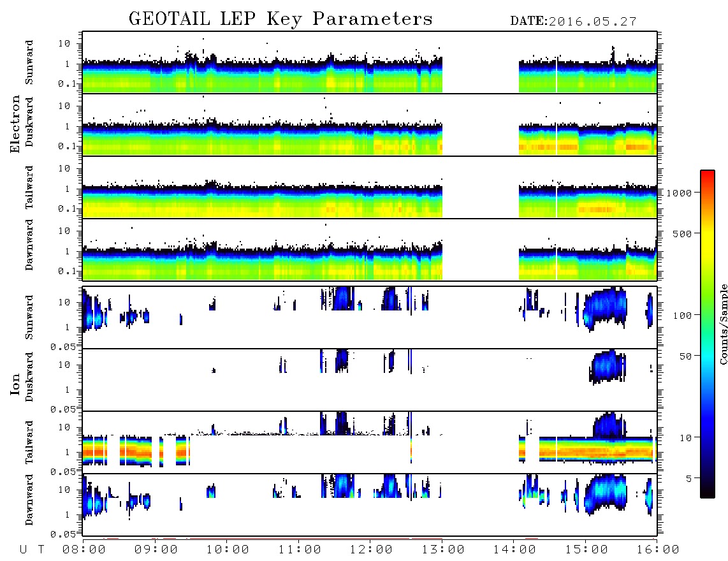Click the 12:00 time axis label

click(x=371, y=550)
